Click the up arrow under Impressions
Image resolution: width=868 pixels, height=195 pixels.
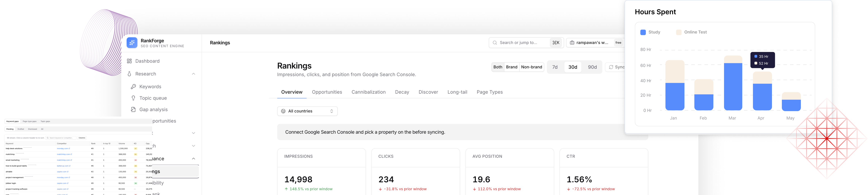point(286,189)
